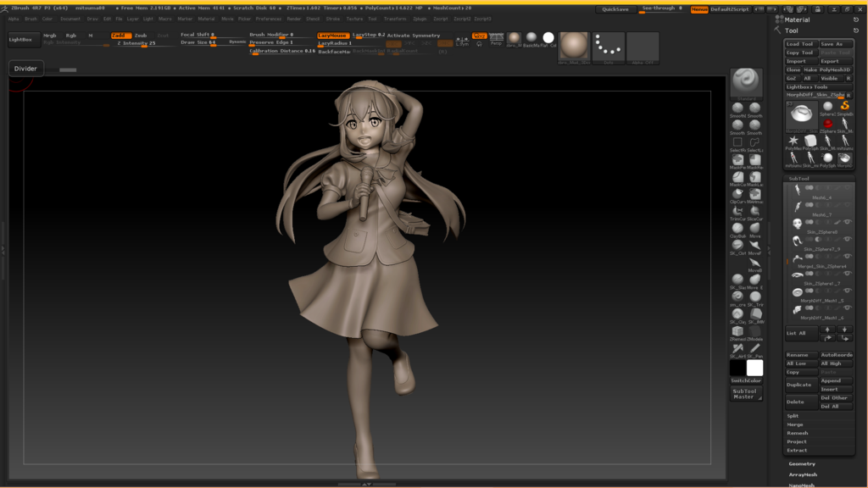Viewport: 868px width, 488px height.
Task: Toggle the Persp perspective icon
Action: click(497, 38)
